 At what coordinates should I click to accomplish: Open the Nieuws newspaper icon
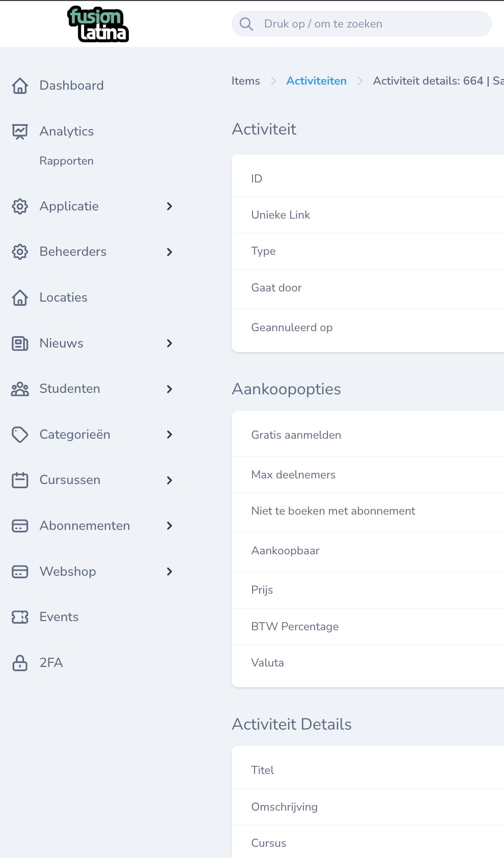tap(19, 343)
